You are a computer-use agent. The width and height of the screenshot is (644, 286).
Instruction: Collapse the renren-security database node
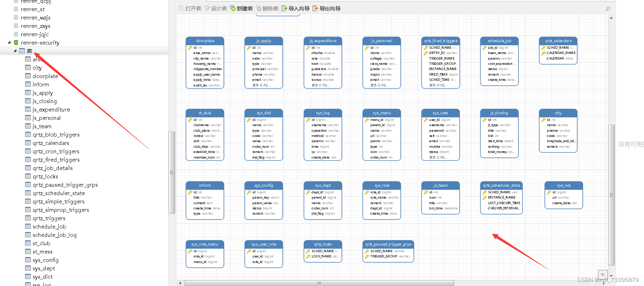pyautogui.click(x=9, y=42)
